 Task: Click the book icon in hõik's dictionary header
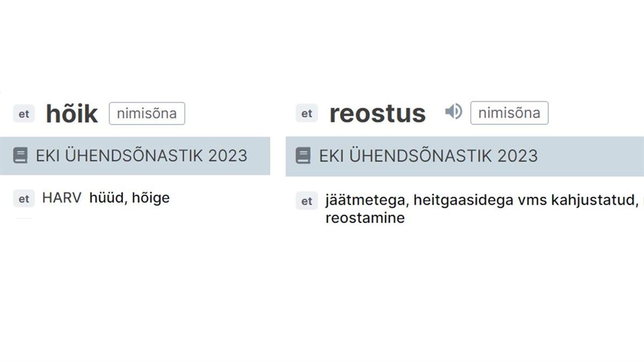click(20, 156)
